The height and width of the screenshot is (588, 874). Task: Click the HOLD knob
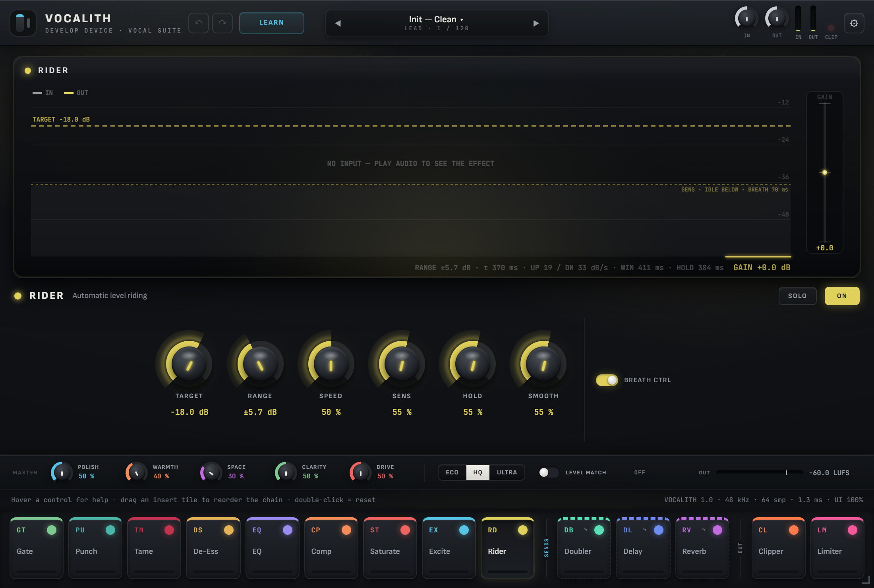[x=472, y=364]
